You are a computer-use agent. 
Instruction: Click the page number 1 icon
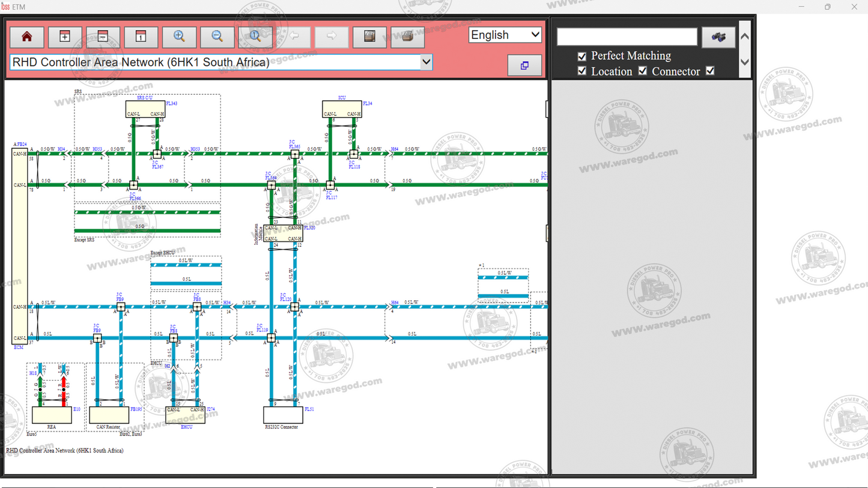(141, 37)
